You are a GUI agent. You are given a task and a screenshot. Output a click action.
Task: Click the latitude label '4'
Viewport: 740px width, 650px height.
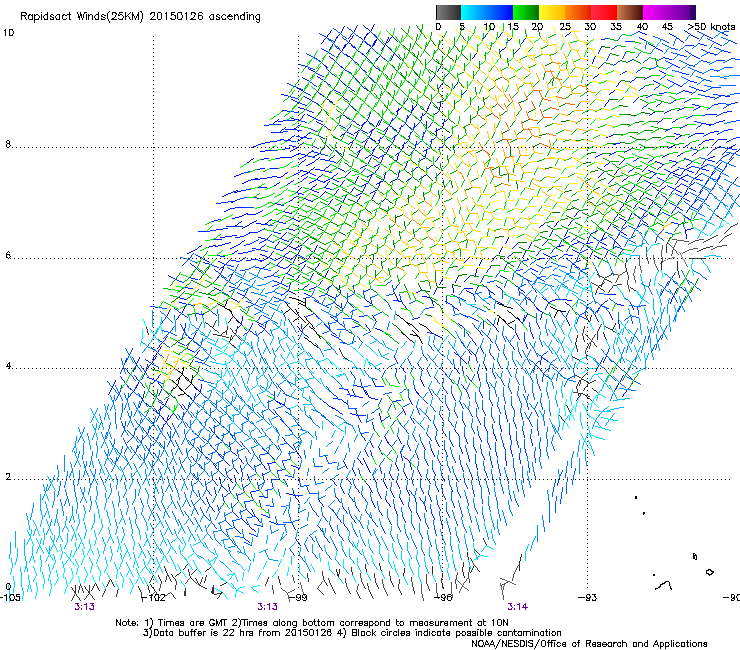8,366
